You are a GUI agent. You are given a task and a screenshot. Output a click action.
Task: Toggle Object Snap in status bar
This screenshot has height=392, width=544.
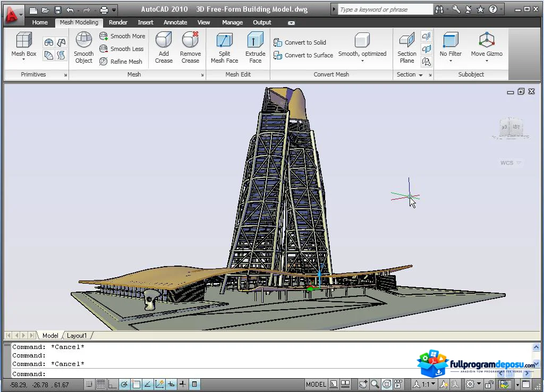click(136, 384)
